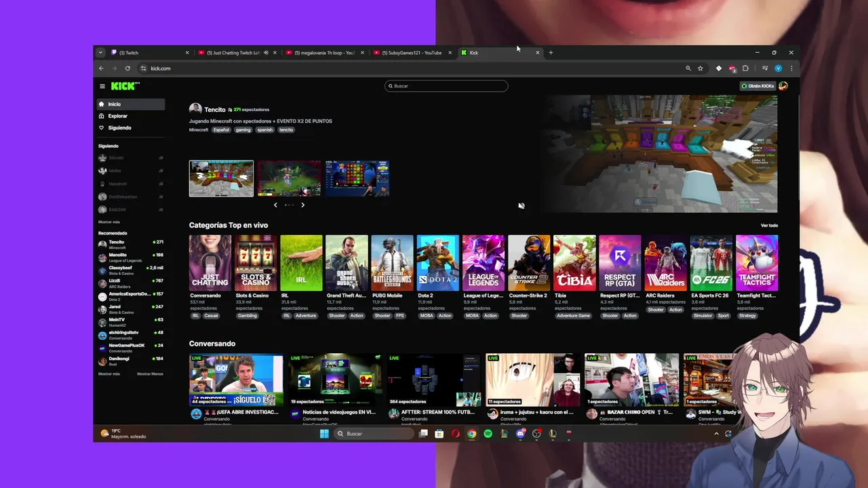
Task: Open Chrome media controls
Action: tap(765, 68)
